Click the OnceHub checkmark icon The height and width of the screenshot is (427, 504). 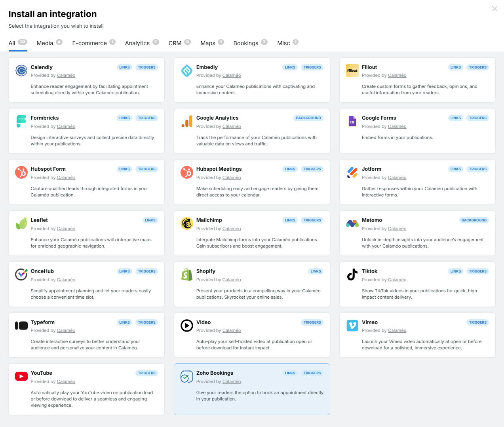tap(21, 274)
